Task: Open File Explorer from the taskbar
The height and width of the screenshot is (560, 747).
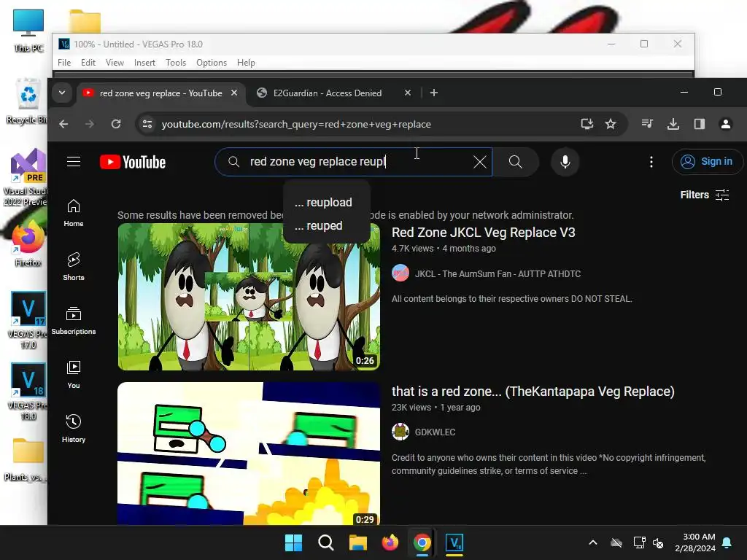Action: click(357, 542)
